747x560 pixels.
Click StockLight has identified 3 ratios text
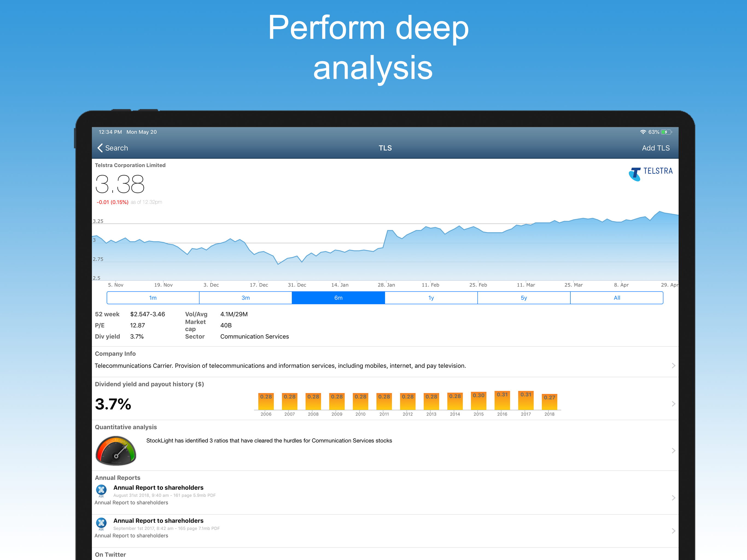tap(269, 441)
